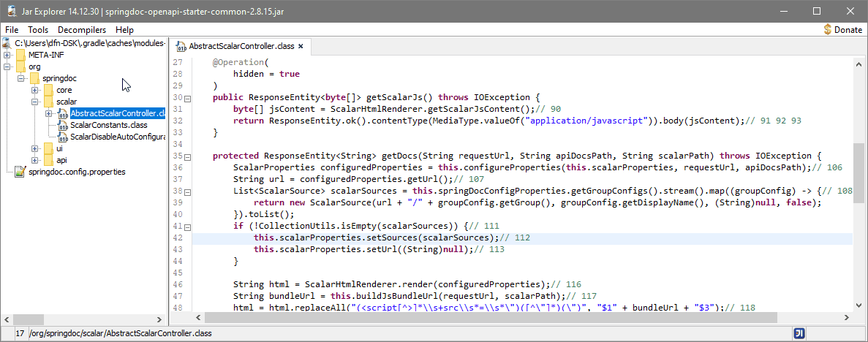Click the api folder icon
Image resolution: width=868 pixels, height=342 pixels.
tap(48, 160)
